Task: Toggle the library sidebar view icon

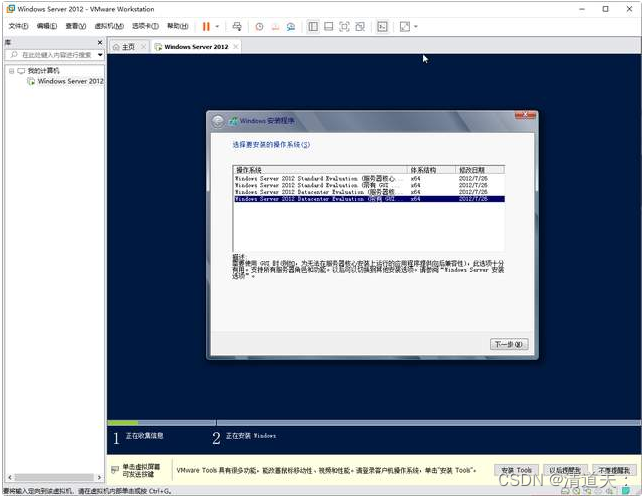Action: click(x=313, y=27)
